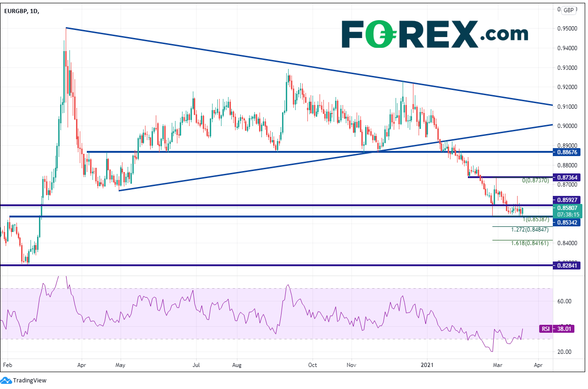Screen dimensions: 588x389
Task: Click the Fibonacci 1.272 (0.84847) label
Action: coord(529,230)
